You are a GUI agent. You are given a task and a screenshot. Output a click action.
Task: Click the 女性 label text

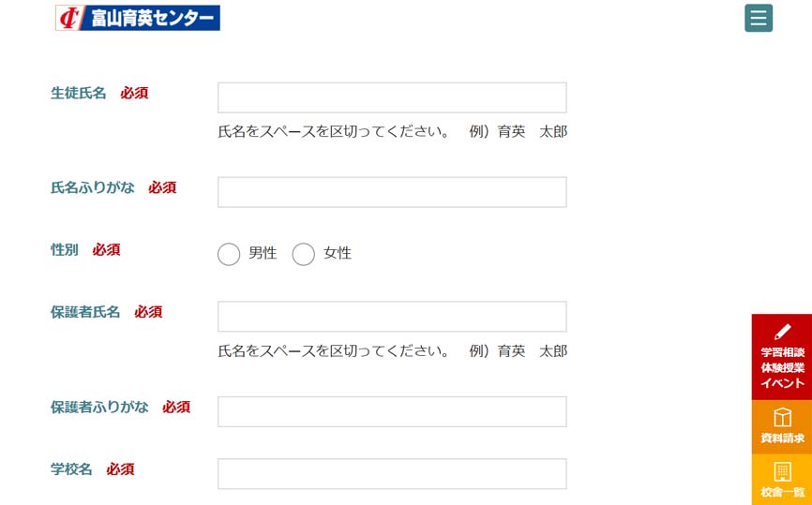[338, 253]
